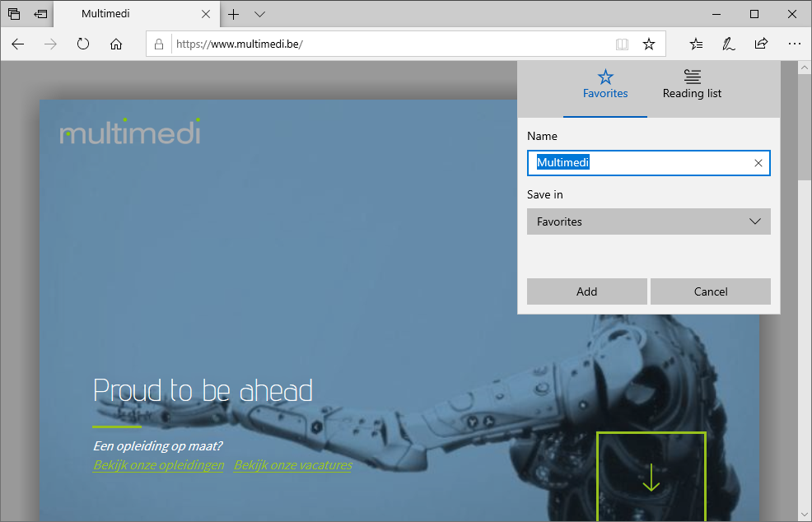Click the Add button
The image size is (812, 522).
click(x=586, y=291)
